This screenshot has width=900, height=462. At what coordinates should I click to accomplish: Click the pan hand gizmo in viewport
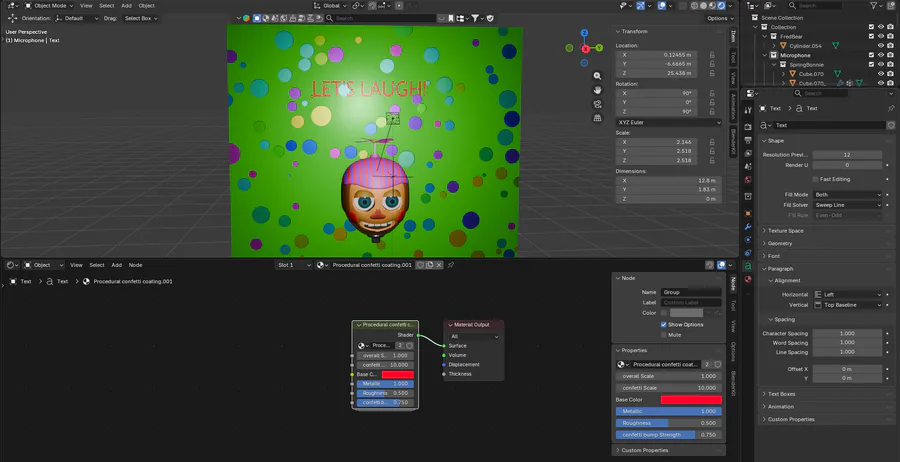coord(598,90)
